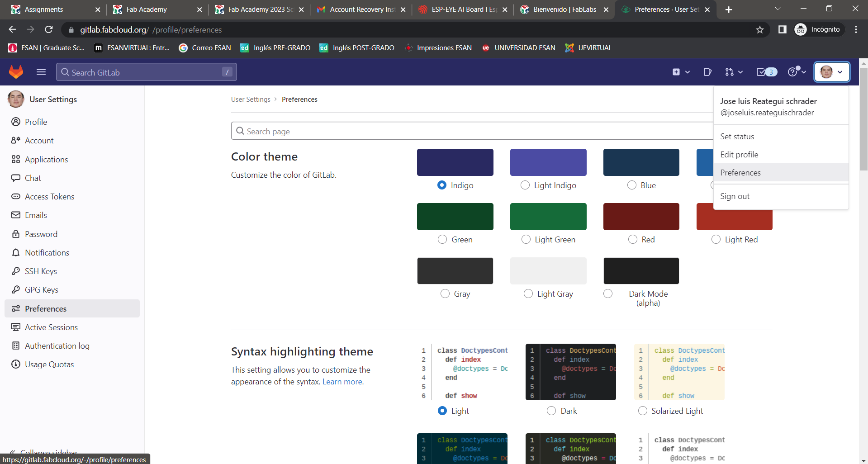Click Set status in user menu
This screenshot has width=868, height=464.
tap(781, 137)
